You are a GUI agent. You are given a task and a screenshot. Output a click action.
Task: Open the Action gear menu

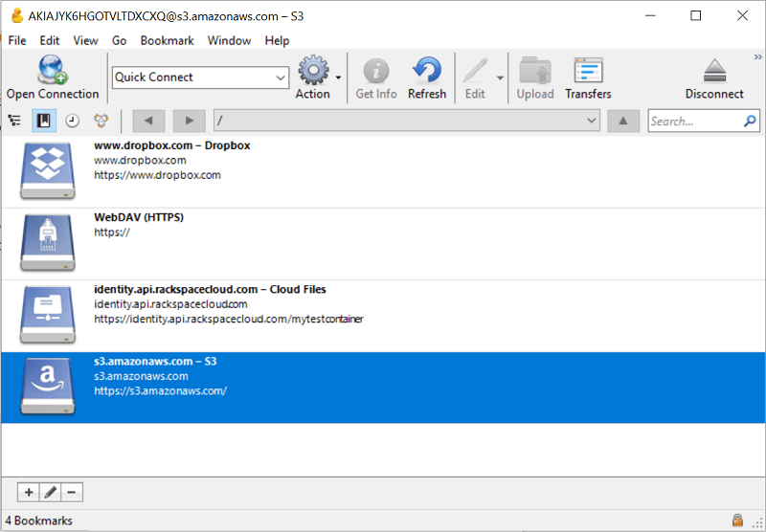click(x=313, y=70)
